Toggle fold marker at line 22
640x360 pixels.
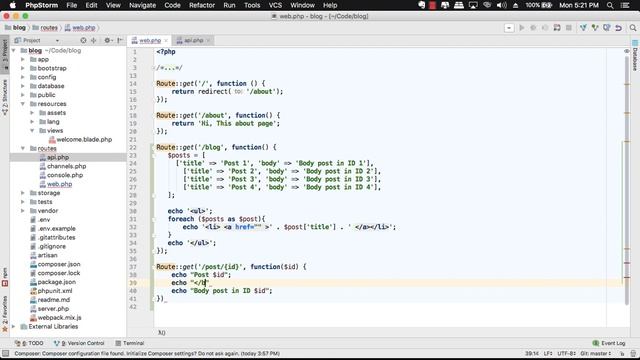154,147
